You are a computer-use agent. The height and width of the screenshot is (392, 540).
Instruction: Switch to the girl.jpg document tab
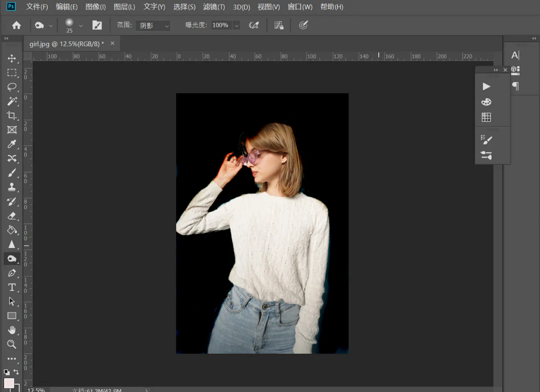coord(67,43)
